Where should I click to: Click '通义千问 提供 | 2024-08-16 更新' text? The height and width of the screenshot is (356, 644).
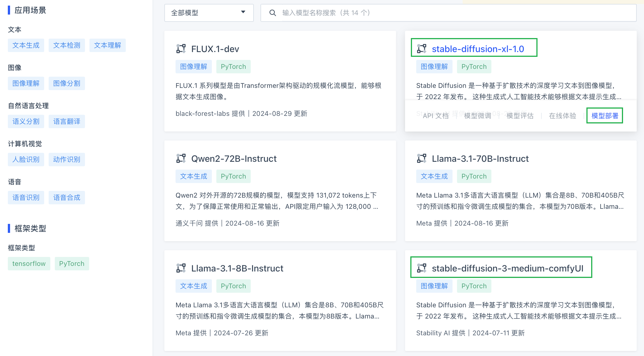pyautogui.click(x=228, y=223)
